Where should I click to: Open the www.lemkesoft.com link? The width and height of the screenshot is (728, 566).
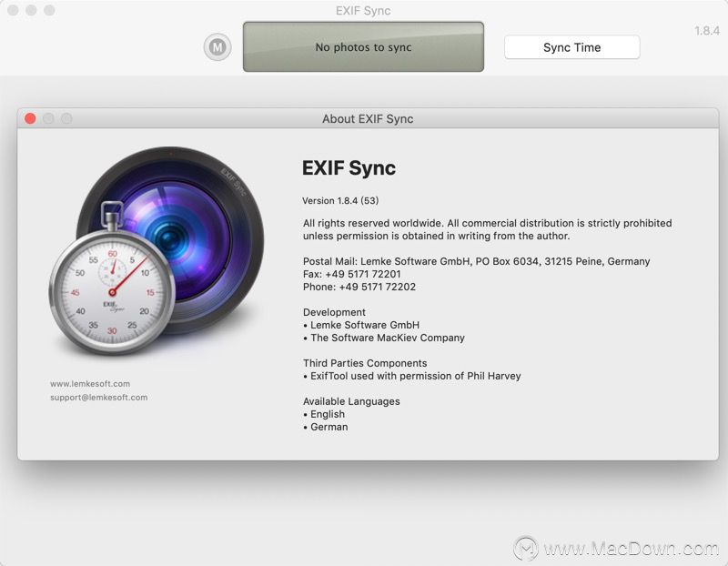click(x=90, y=383)
